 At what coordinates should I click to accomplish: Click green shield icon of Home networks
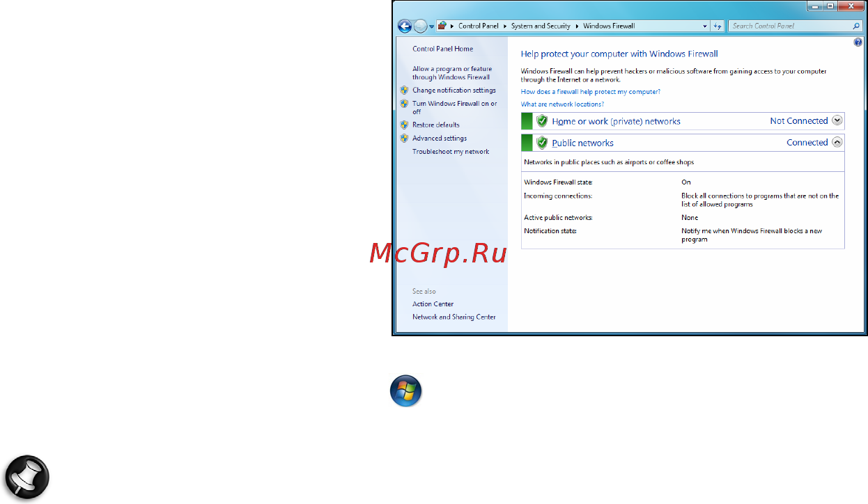541,121
